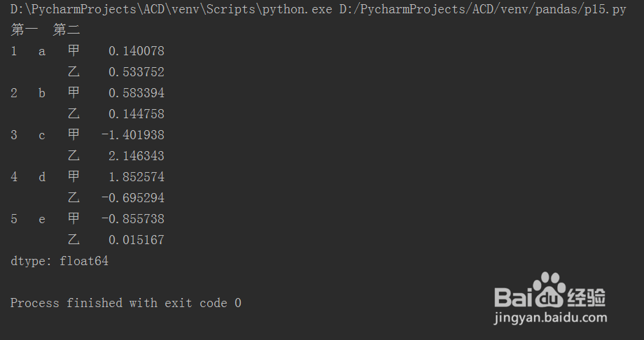Click the p15.py script path
644x340 pixels.
483,9
